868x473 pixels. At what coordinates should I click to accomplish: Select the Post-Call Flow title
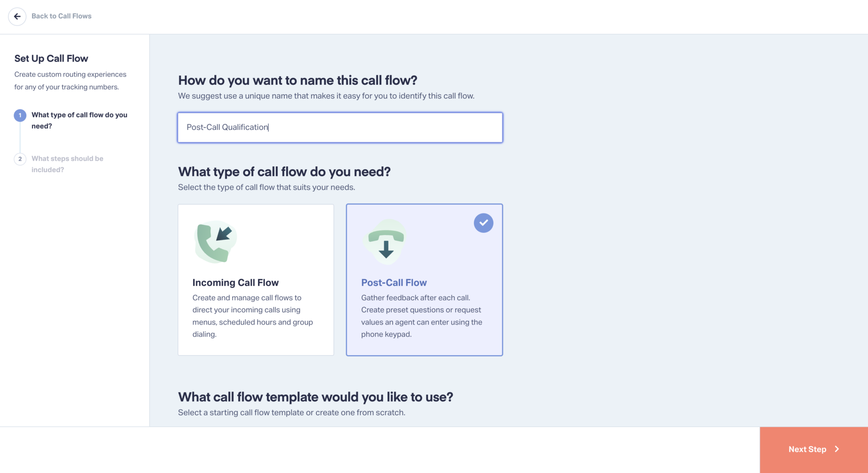tap(394, 283)
